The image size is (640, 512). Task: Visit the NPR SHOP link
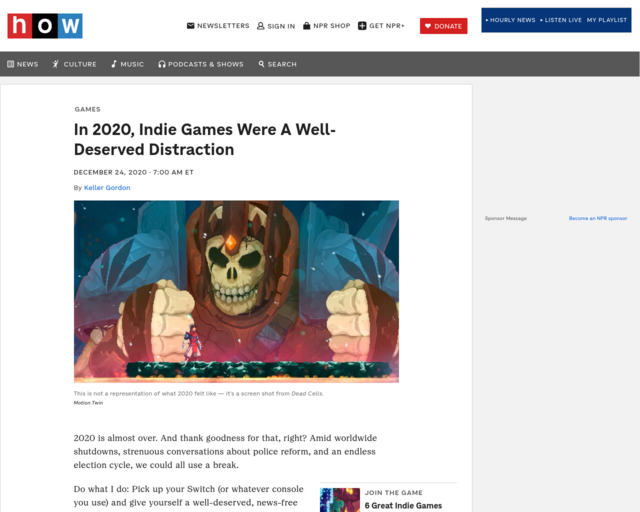(x=331, y=26)
